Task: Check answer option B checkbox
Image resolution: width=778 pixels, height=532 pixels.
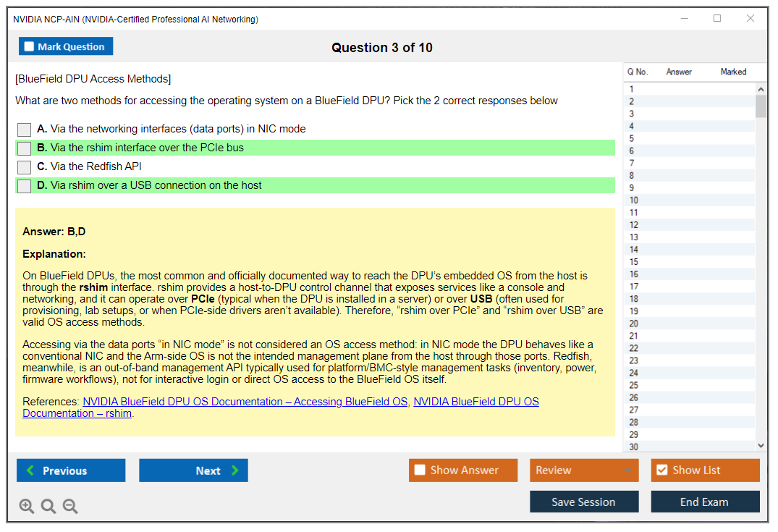Action: pyautogui.click(x=24, y=148)
